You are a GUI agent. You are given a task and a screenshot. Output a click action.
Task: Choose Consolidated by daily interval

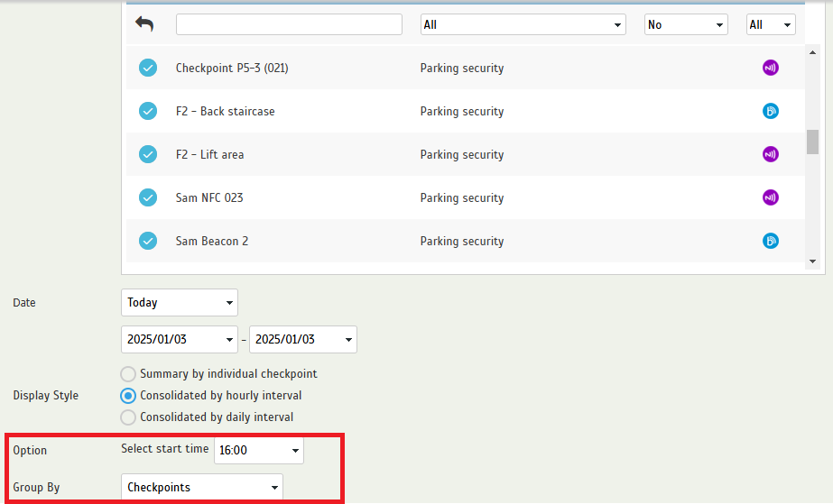(128, 417)
